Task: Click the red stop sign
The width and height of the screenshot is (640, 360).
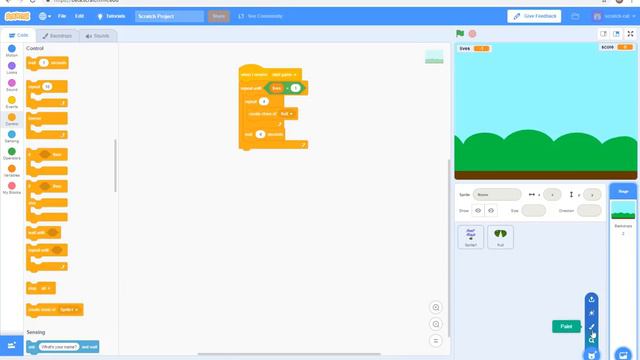Action: point(472,33)
